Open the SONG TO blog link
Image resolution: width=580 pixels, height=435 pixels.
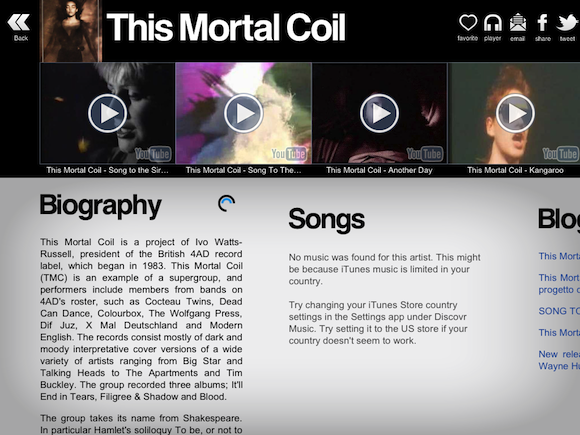559,311
